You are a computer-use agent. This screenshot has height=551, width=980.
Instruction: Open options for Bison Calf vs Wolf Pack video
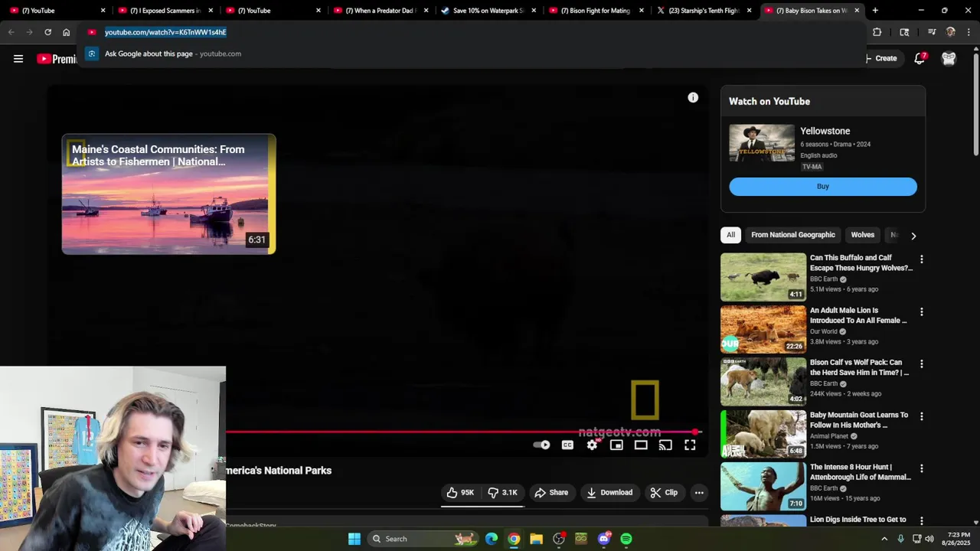922,364
